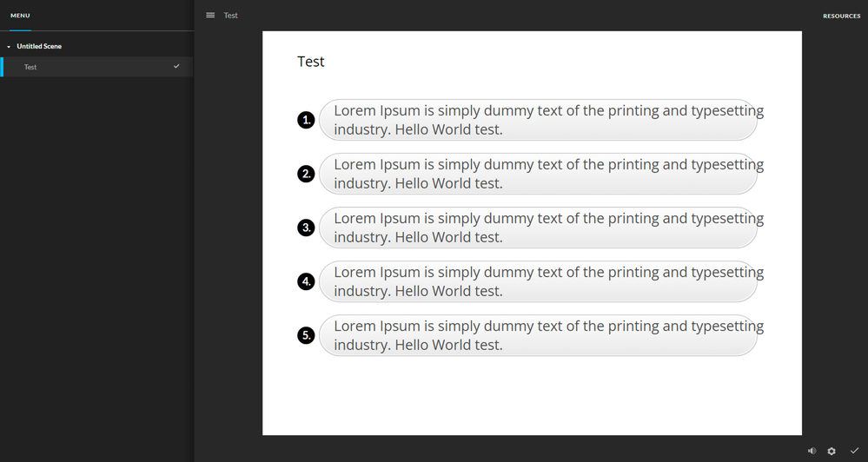Toggle the hamburger sidebar menu icon
The width and height of the screenshot is (868, 462).
click(x=210, y=16)
